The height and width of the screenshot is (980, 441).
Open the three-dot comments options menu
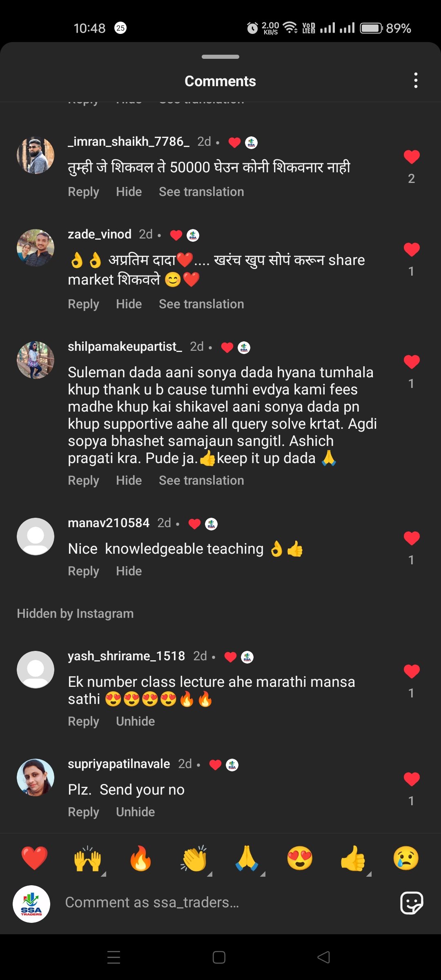coord(416,80)
